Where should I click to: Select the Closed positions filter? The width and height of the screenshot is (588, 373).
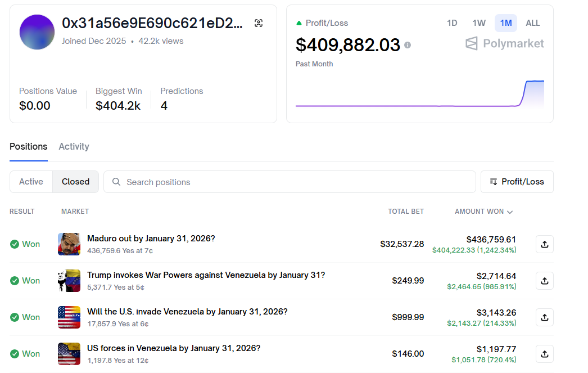[x=75, y=182]
